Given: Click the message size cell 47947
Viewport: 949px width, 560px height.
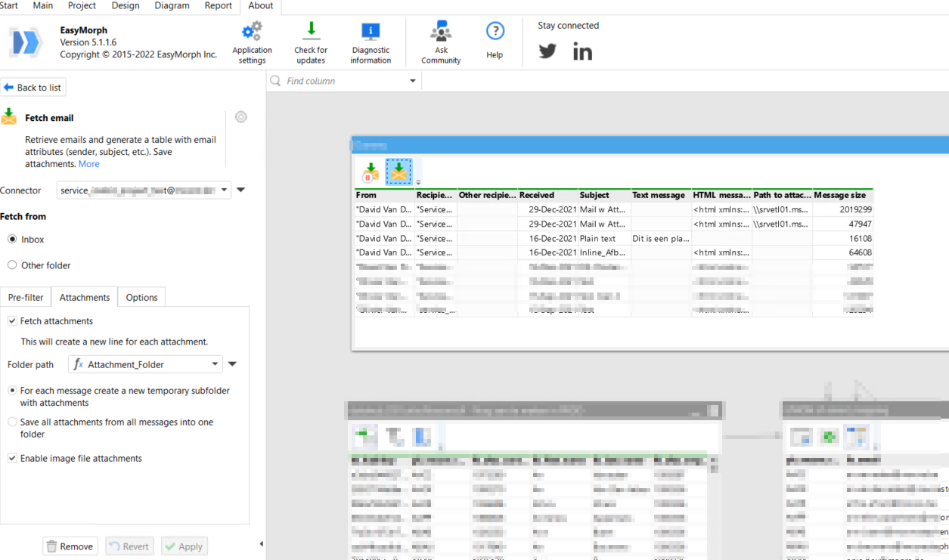Looking at the screenshot, I should click(842, 224).
